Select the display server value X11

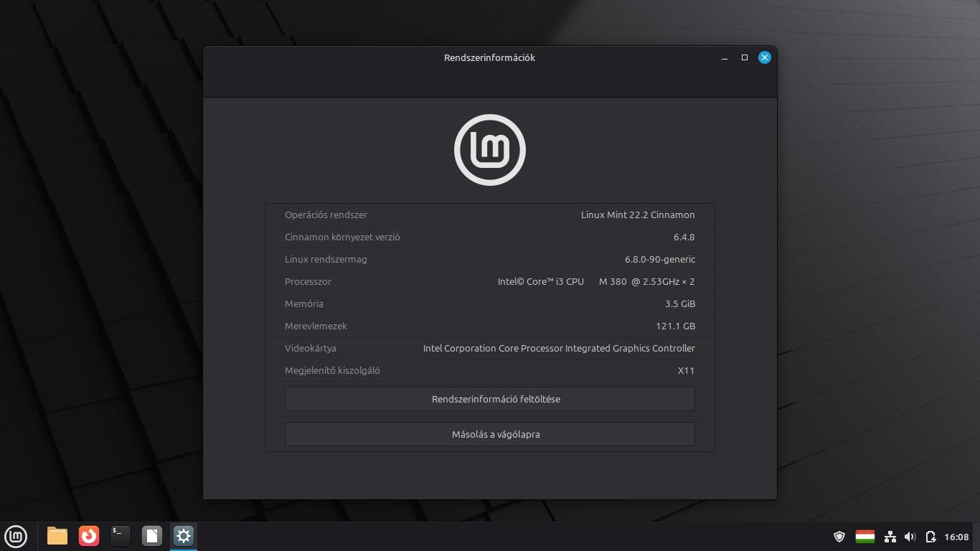tap(687, 370)
